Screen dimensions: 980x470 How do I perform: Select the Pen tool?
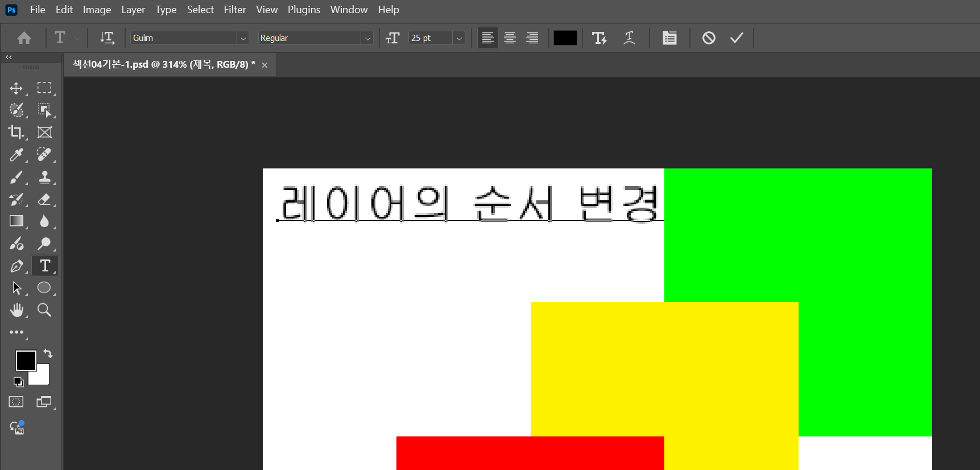coord(16,266)
